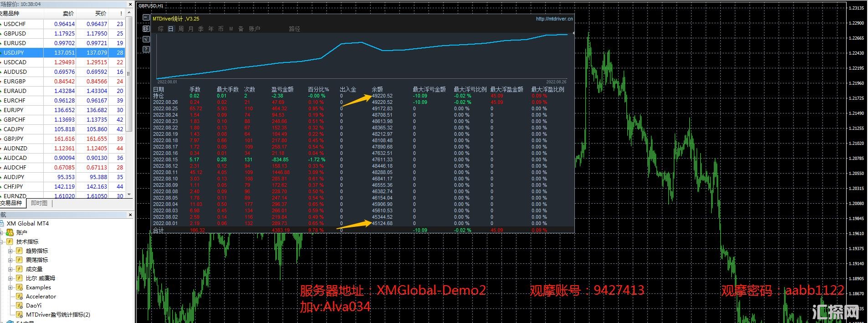Expand the Examples folder node
This screenshot has width=868, height=323.
point(10,287)
